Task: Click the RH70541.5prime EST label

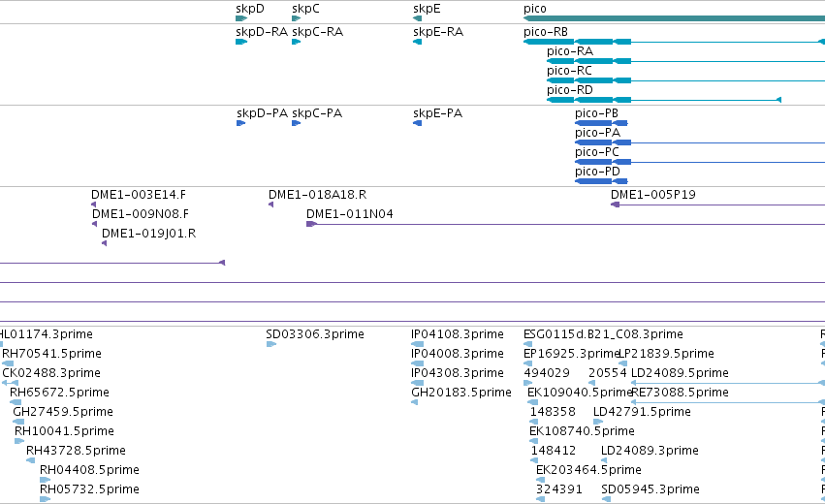Action: click(51, 354)
